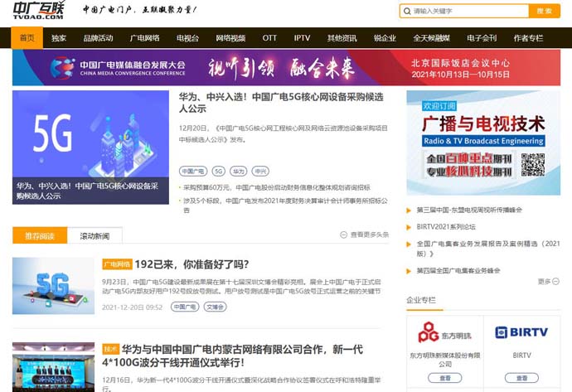Open the 采购预算60万元 related link

[277, 187]
